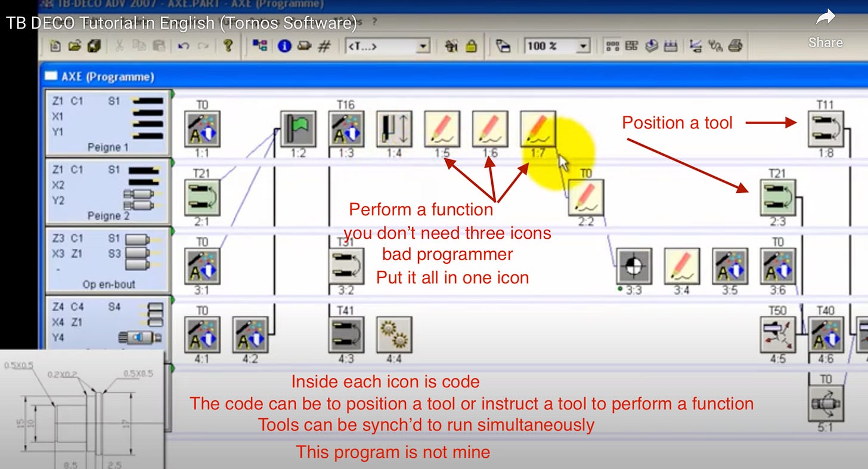Open the TB DECO Tutorial video title link

pyautogui.click(x=181, y=23)
